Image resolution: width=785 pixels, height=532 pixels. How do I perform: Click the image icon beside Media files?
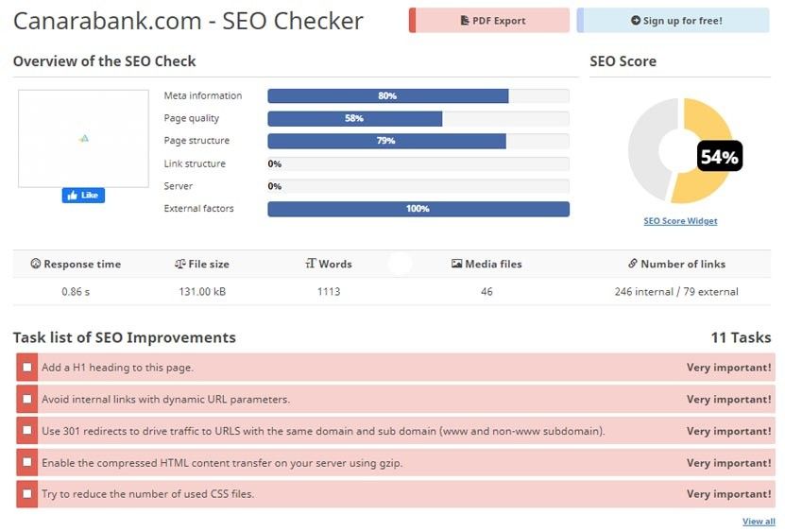457,265
